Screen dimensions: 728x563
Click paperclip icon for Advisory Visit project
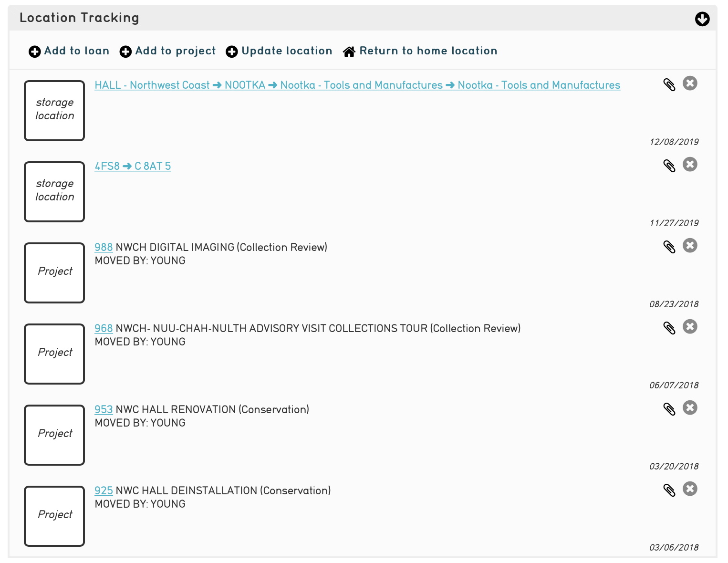(669, 328)
